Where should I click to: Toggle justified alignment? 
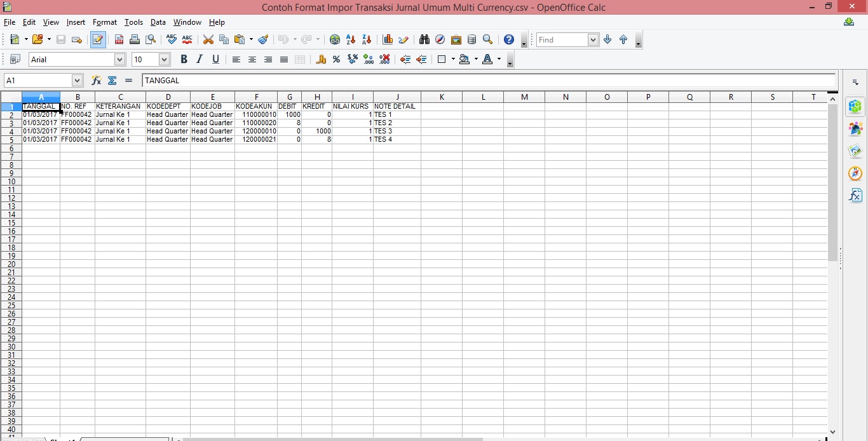pos(283,59)
